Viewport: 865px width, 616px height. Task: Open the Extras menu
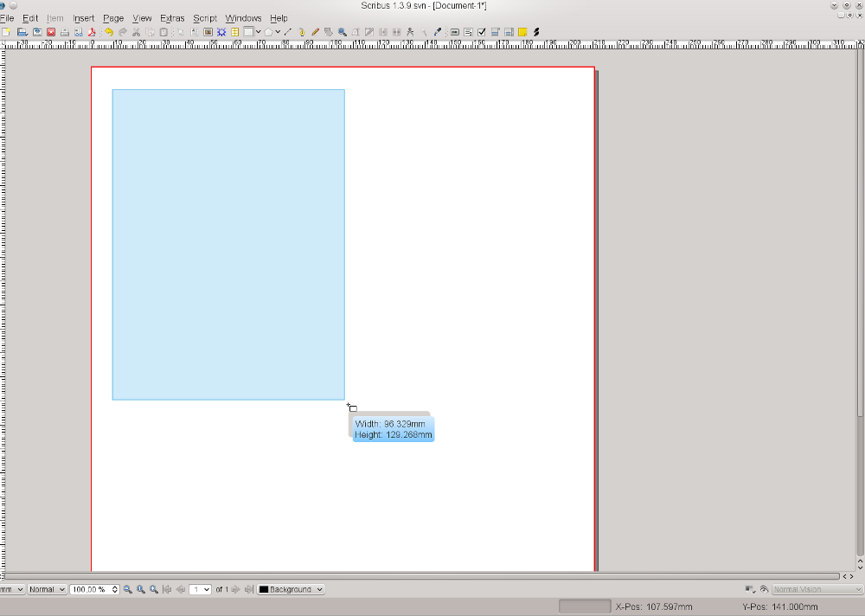(x=172, y=18)
